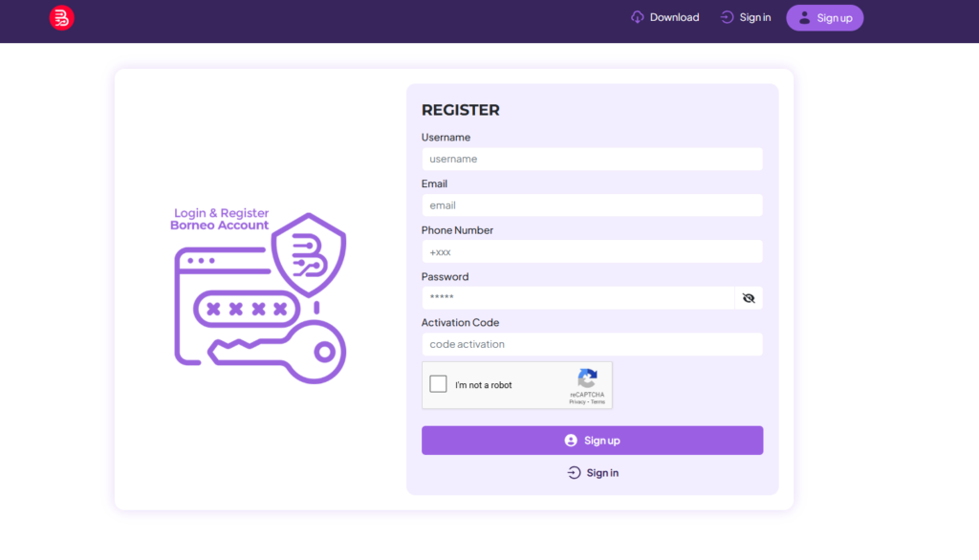The height and width of the screenshot is (560, 979).
Task: Open the reCAPTCHA Privacy link
Action: pyautogui.click(x=577, y=402)
